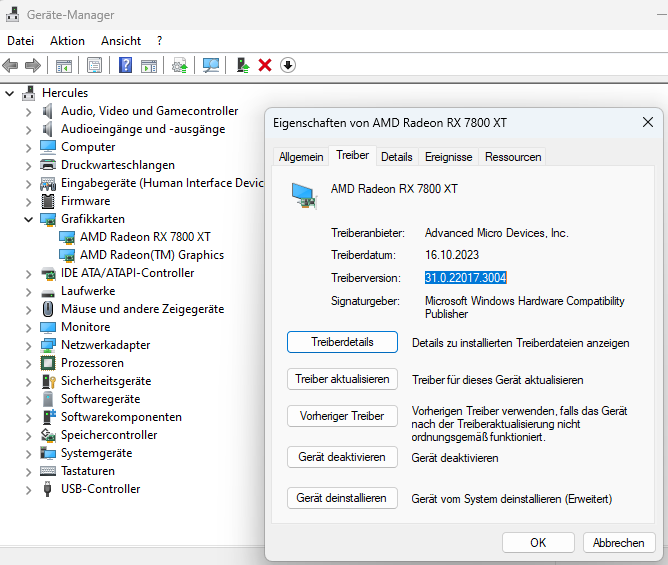Open the properties sheet toolbar icon
Image resolution: width=668 pixels, height=565 pixels.
(94, 66)
